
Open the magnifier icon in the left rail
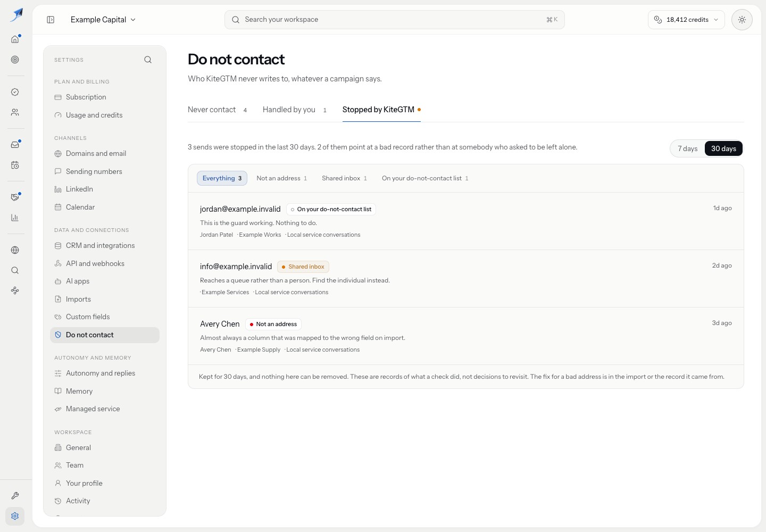coord(15,270)
